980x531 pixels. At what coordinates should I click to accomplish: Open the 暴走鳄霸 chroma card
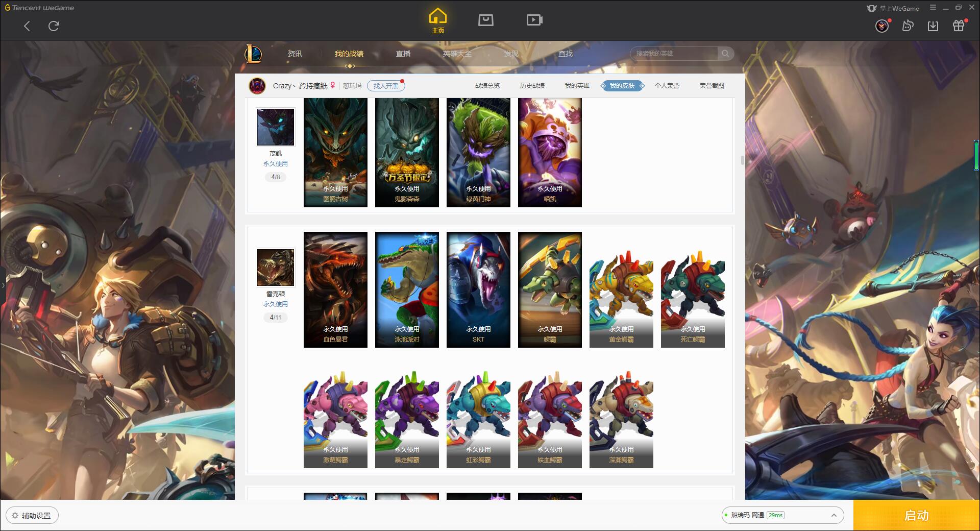click(407, 419)
